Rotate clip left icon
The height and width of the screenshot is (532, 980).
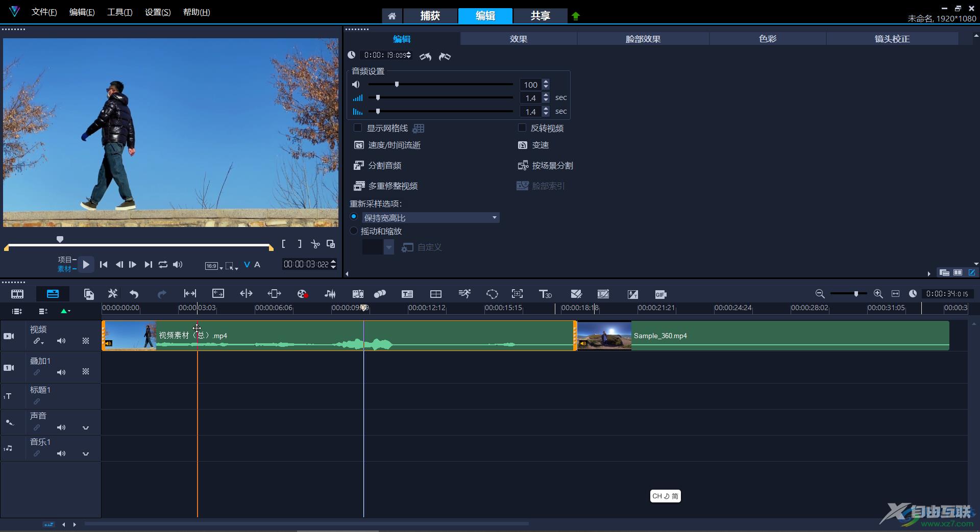pyautogui.click(x=425, y=56)
